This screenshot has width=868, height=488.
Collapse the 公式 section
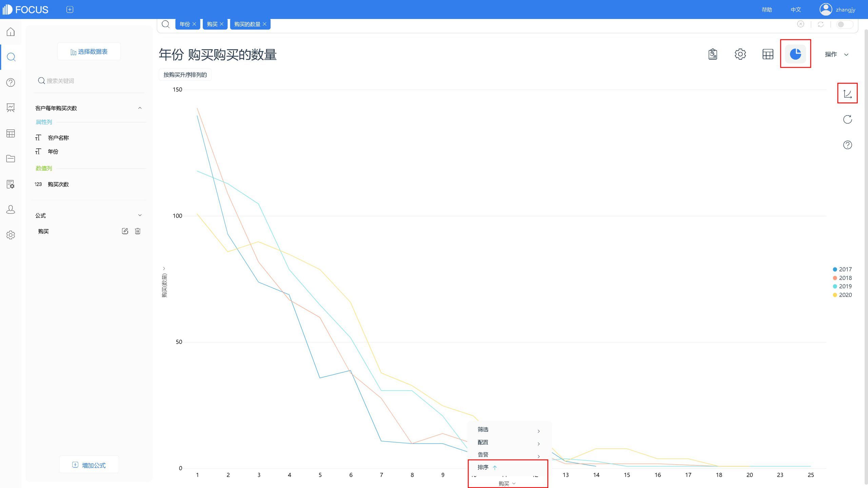pos(140,215)
